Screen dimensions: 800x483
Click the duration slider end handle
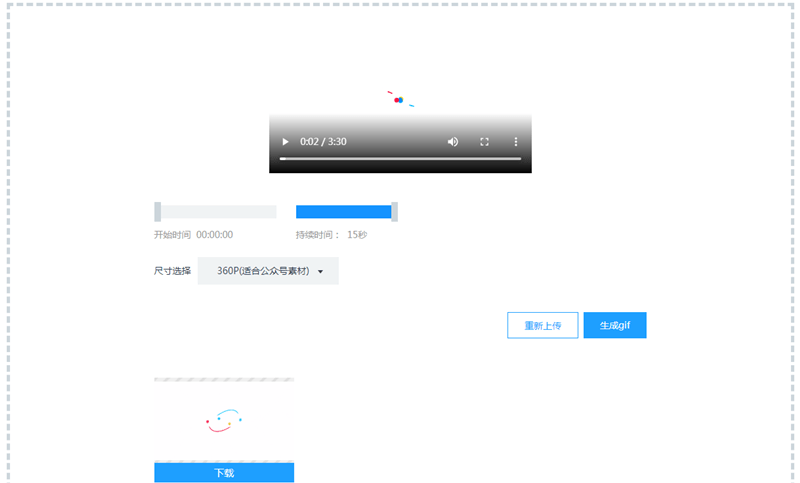394,211
